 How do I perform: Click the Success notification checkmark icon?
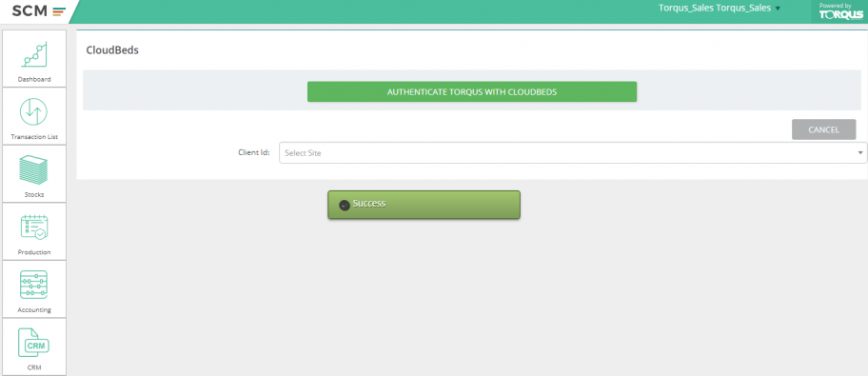click(x=345, y=205)
